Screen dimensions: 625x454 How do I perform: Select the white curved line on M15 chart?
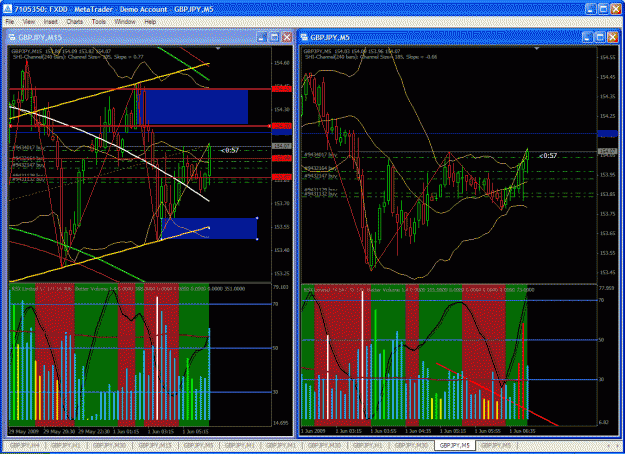click(x=120, y=148)
